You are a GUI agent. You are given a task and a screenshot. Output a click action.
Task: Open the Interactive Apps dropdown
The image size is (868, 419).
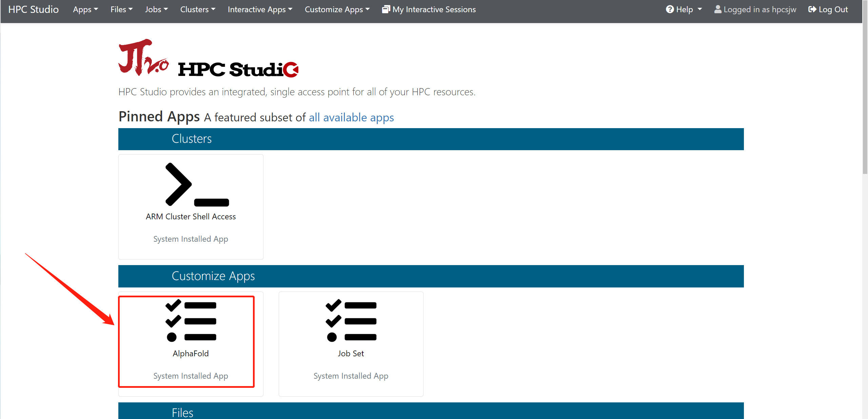pos(260,9)
